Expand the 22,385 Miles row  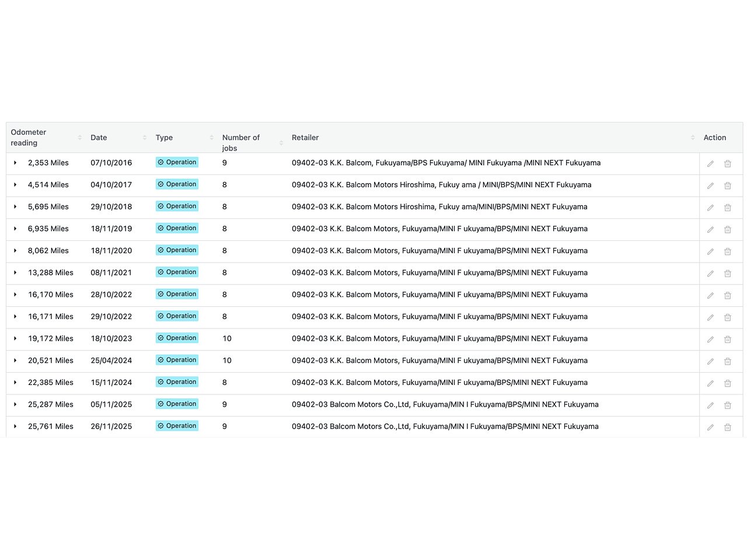click(x=15, y=383)
